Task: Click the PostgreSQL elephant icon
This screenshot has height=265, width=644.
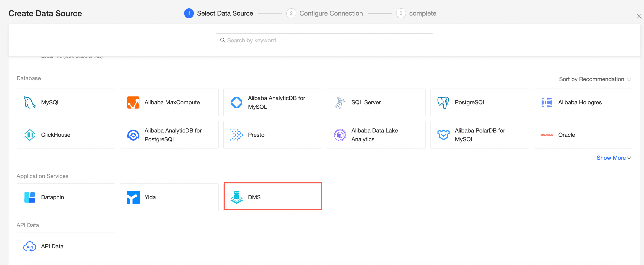Action: [443, 102]
